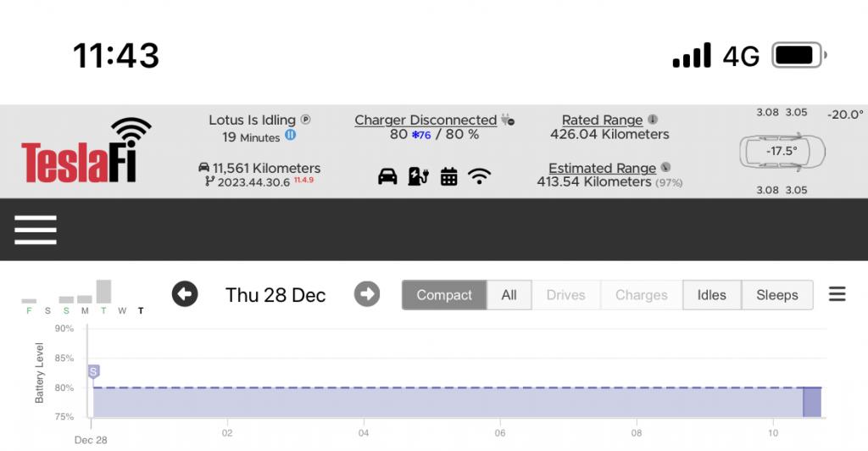Image resolution: width=868 pixels, height=451 pixels.
Task: Click the tallest bar in weekly mini chart
Action: pyautogui.click(x=103, y=291)
